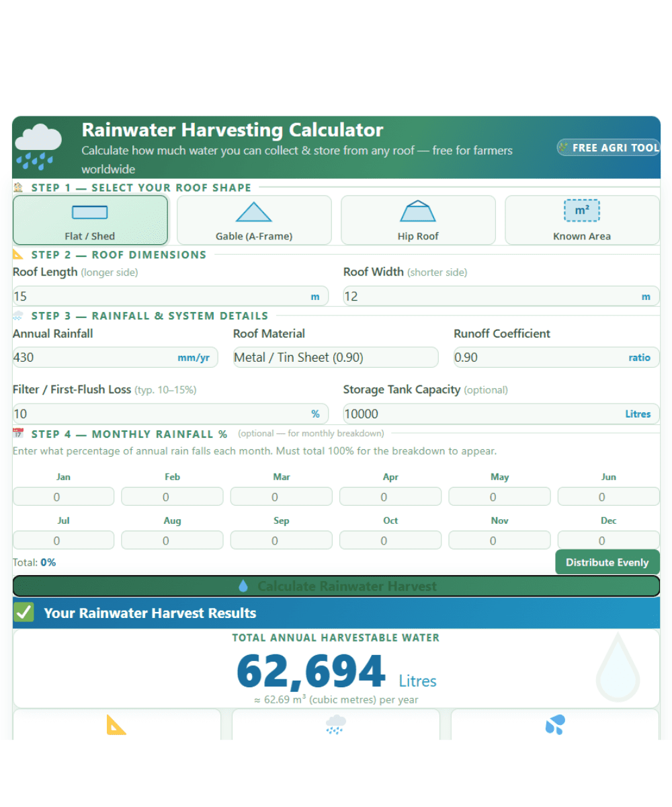The width and height of the screenshot is (672, 807).
Task: Click the Feb rainfall percentage field
Action: [172, 497]
